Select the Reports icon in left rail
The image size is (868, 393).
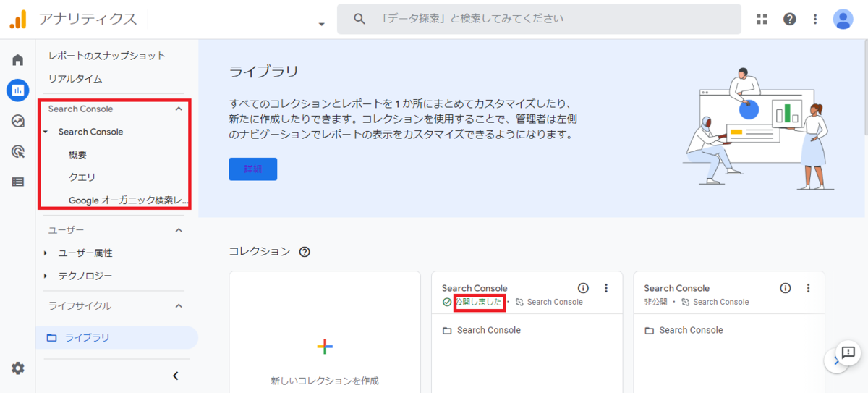click(18, 90)
